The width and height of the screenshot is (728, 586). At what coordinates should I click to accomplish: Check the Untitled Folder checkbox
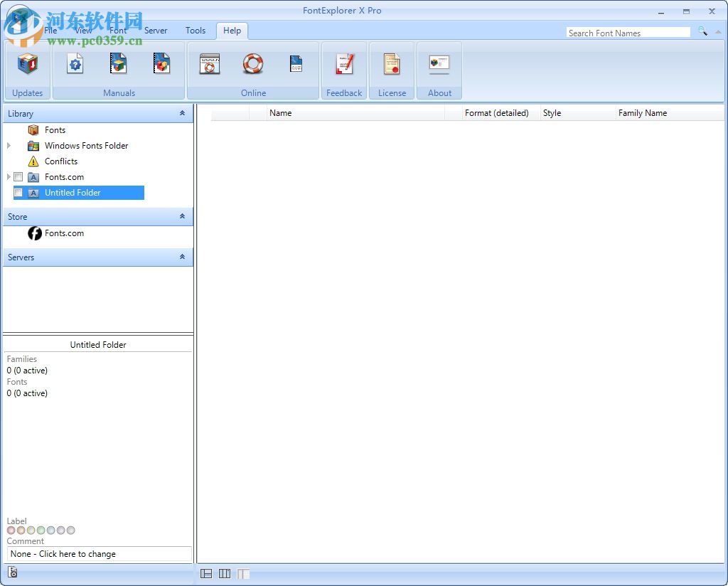click(17, 192)
